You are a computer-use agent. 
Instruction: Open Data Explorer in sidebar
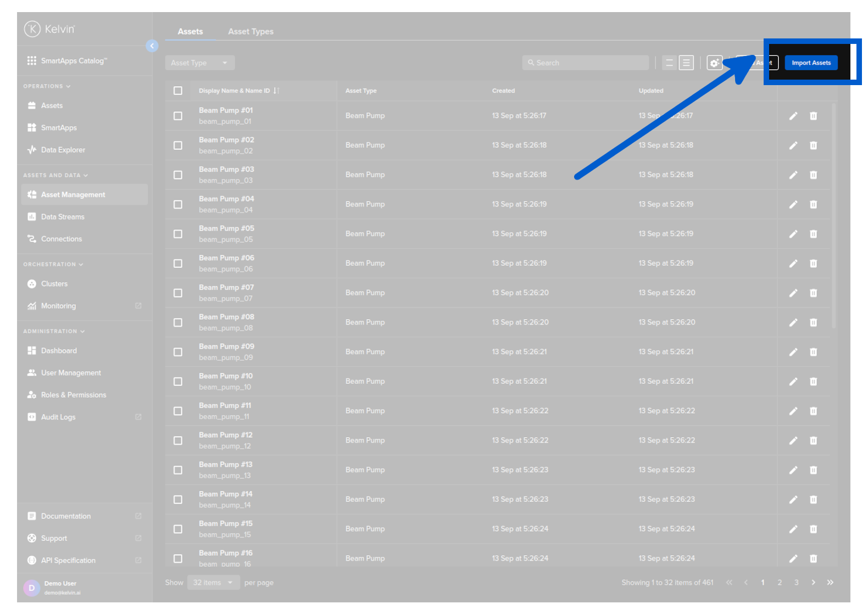click(63, 150)
